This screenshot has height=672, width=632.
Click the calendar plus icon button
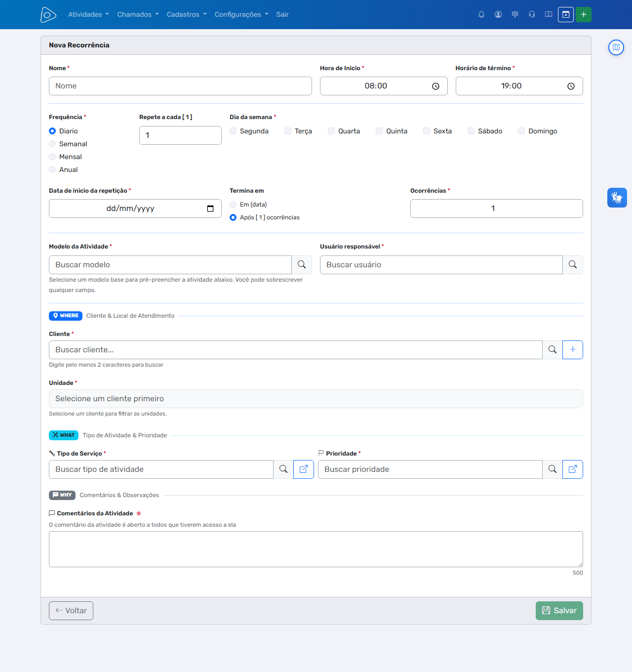566,15
